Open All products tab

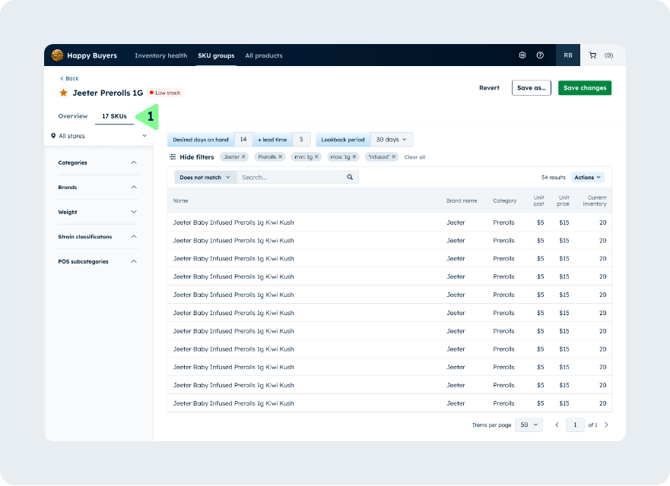pos(264,56)
